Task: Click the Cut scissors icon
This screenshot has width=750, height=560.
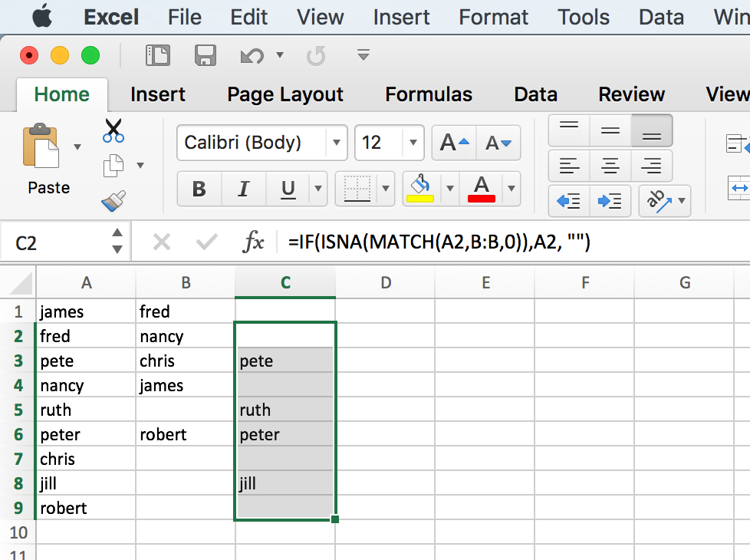Action: tap(113, 131)
